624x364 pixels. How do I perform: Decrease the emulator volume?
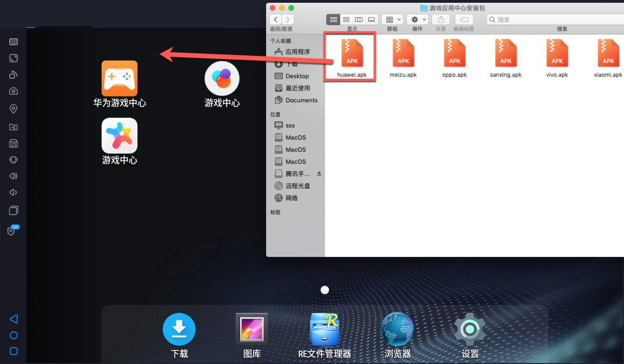pos(14,193)
